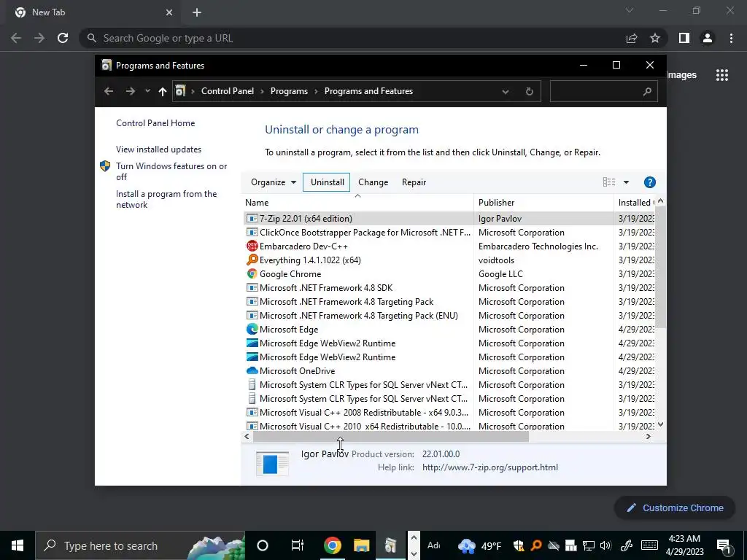Click the Search Control Panel input box
This screenshot has height=560, width=747.
pyautogui.click(x=603, y=91)
